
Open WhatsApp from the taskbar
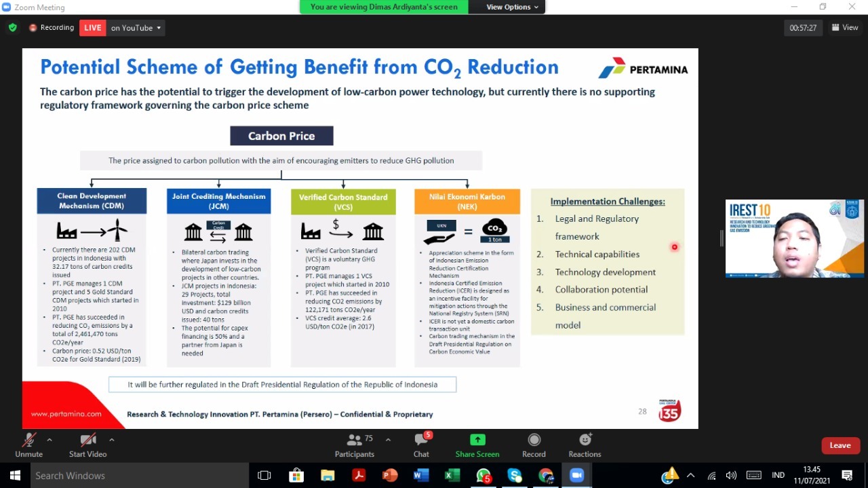[x=484, y=476]
